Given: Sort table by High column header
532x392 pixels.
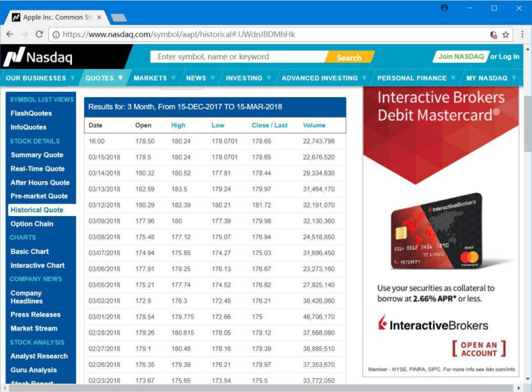Looking at the screenshot, I should click(x=178, y=125).
